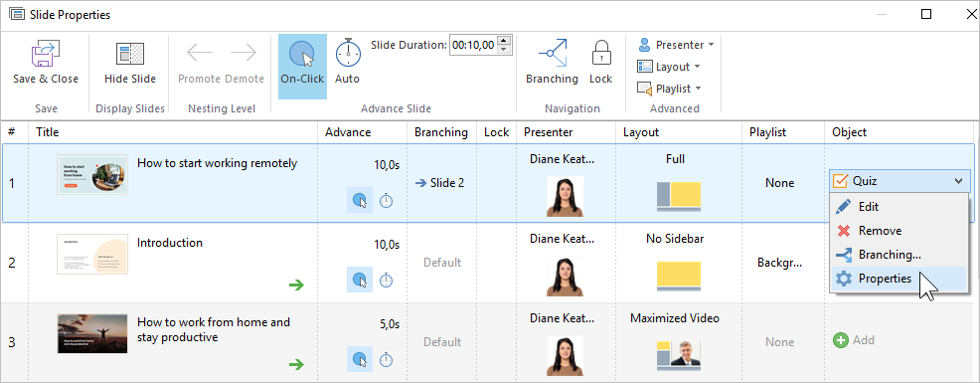
Task: Select the On-Click advance mode
Action: click(302, 67)
